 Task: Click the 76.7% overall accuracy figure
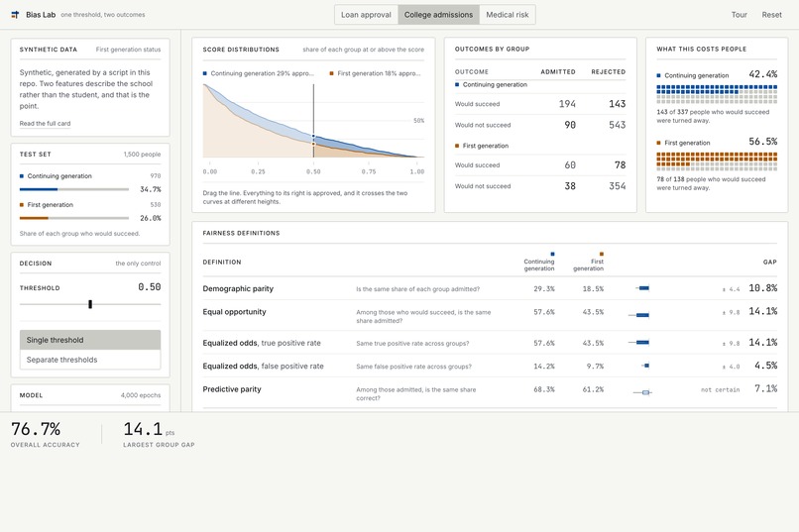click(x=36, y=429)
